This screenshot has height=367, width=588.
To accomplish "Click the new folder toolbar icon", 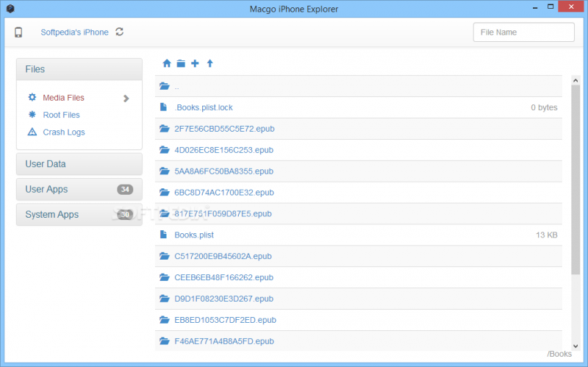I will (181, 63).
